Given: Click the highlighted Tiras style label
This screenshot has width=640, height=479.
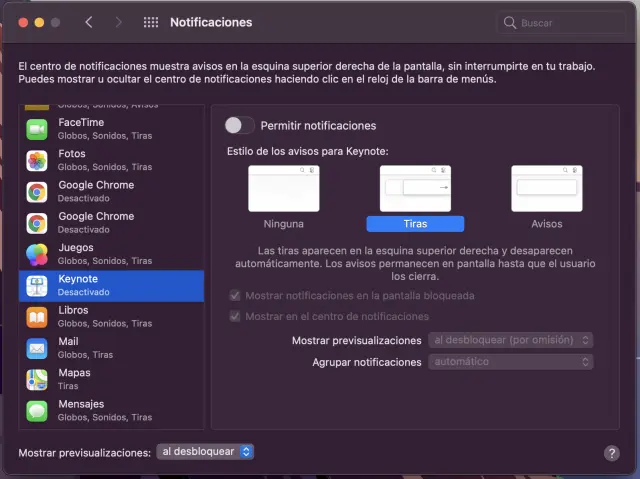Looking at the screenshot, I should click(x=415, y=224).
